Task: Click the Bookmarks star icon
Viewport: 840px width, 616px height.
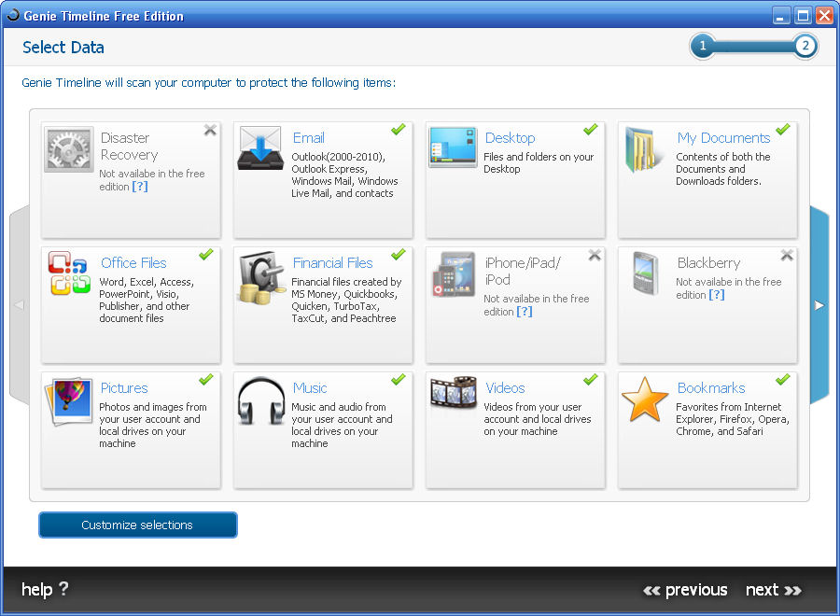Action: [x=645, y=399]
